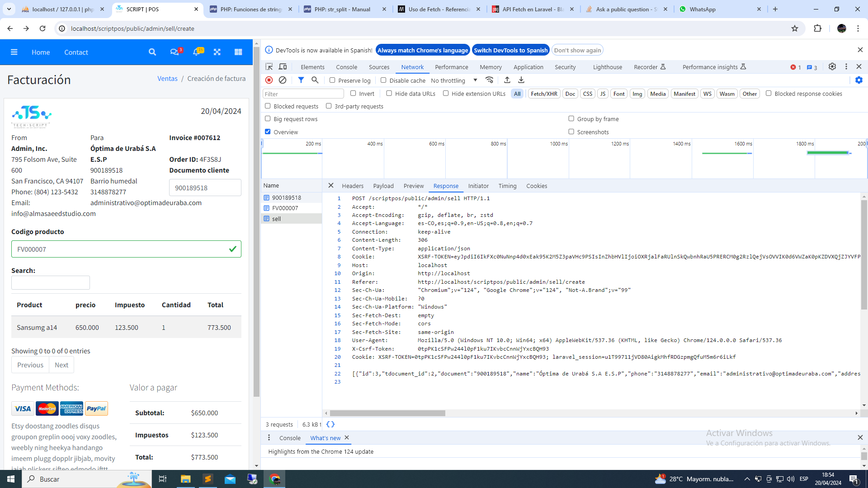Open the notifications bell icon
868x488 pixels.
tap(196, 52)
